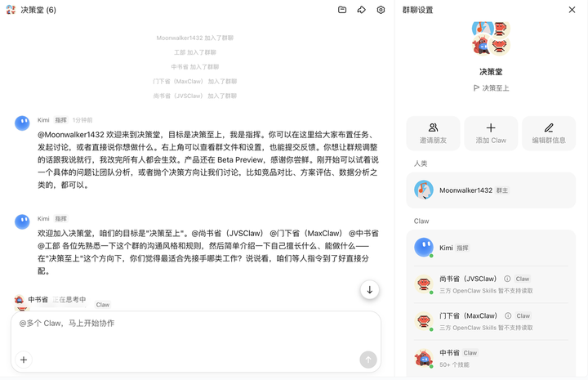Click the 群主 tag beside Moonwalker1432
The width and height of the screenshot is (588, 380).
pyautogui.click(x=501, y=190)
